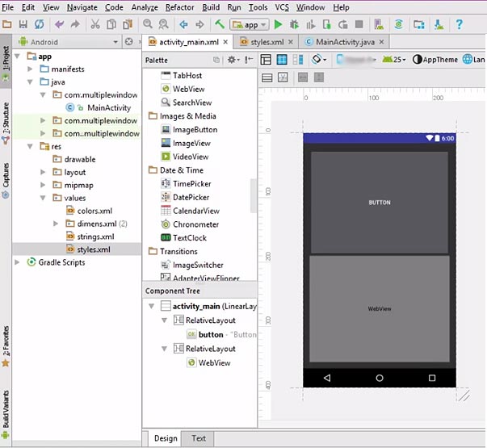Open the VCS menu
Viewport: 487px width, 448px height.
point(282,7)
